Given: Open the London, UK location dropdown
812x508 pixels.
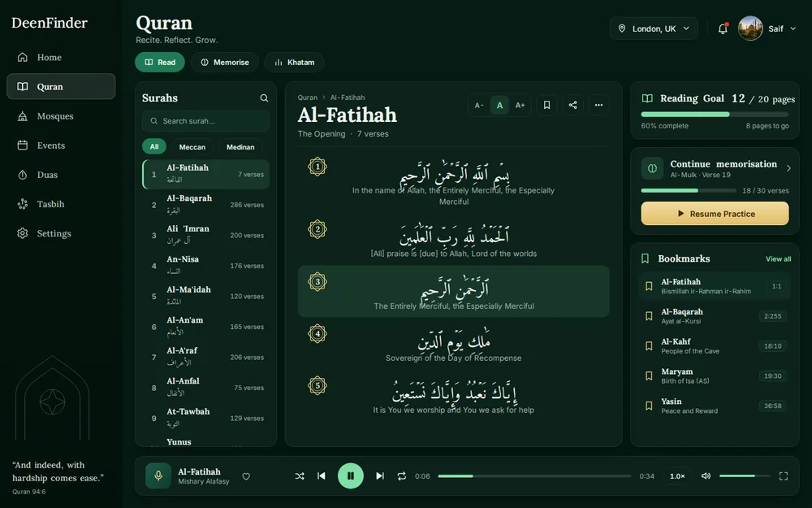Looking at the screenshot, I should coord(654,28).
